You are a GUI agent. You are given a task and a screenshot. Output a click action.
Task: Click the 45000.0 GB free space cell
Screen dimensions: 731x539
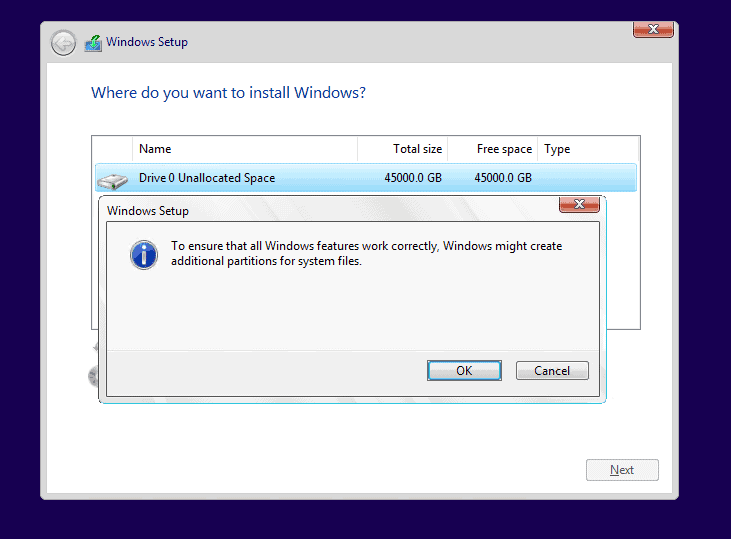click(503, 178)
